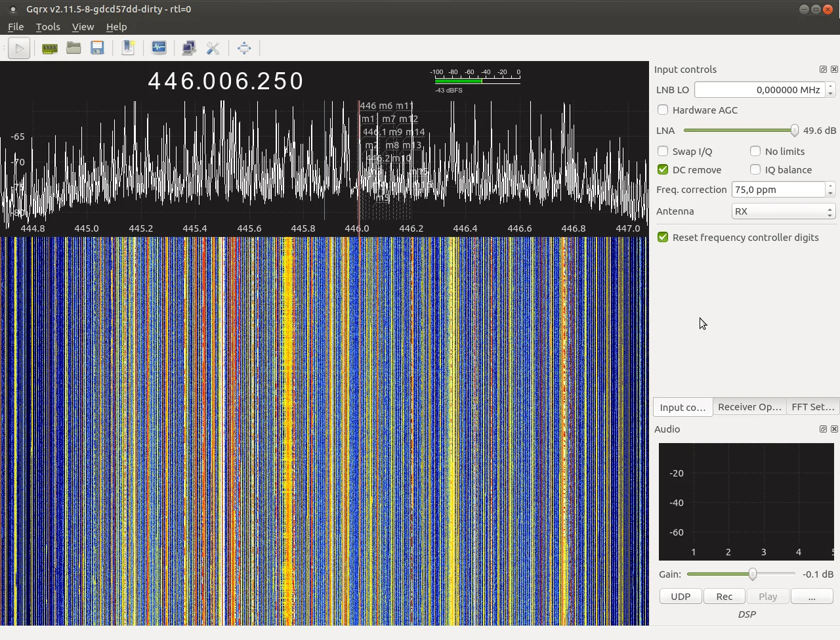Click the UDP button
Viewport: 840px width, 640px height.
click(x=681, y=597)
